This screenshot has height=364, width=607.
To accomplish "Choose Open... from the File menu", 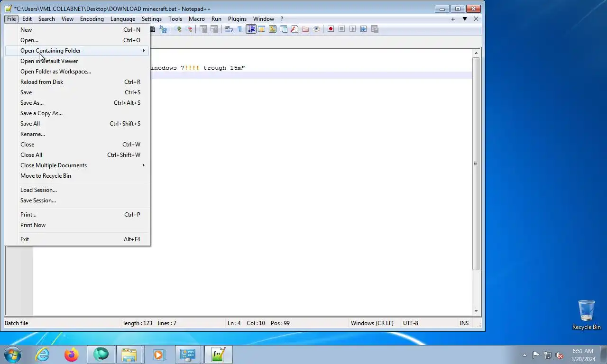I will click(x=77, y=40).
